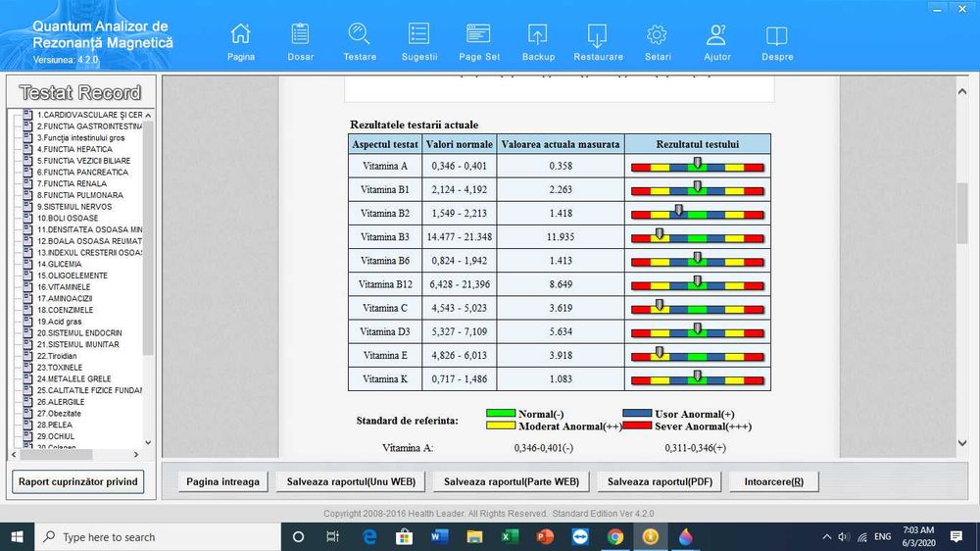This screenshot has width=980, height=551.
Task: Open Setari gear icon
Action: [x=657, y=34]
